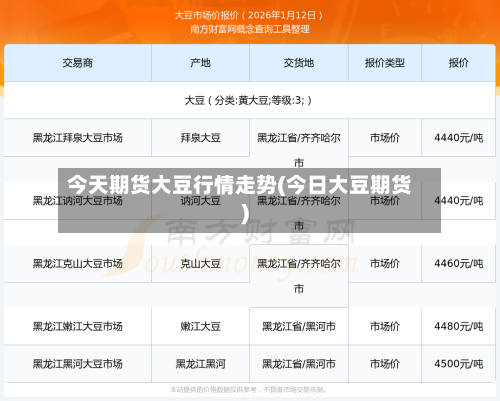Click the 报价类型 column header
The image size is (500, 401).
point(385,63)
